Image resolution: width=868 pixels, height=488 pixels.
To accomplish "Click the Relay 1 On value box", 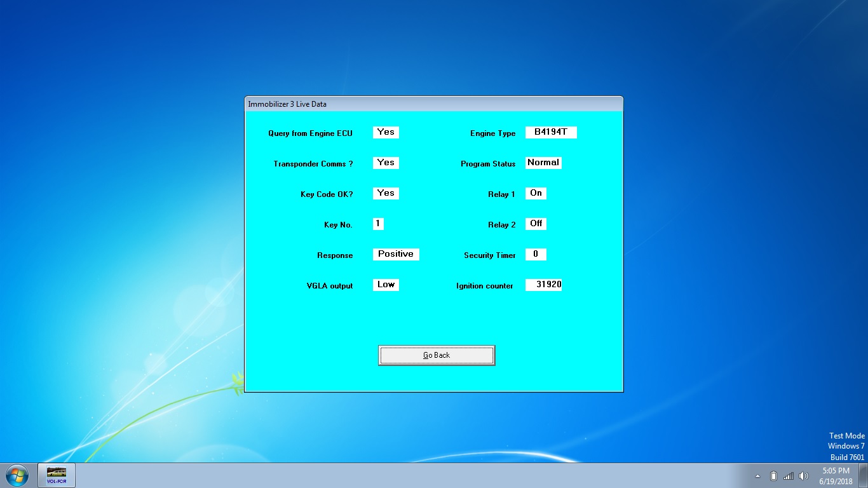I will tap(536, 193).
